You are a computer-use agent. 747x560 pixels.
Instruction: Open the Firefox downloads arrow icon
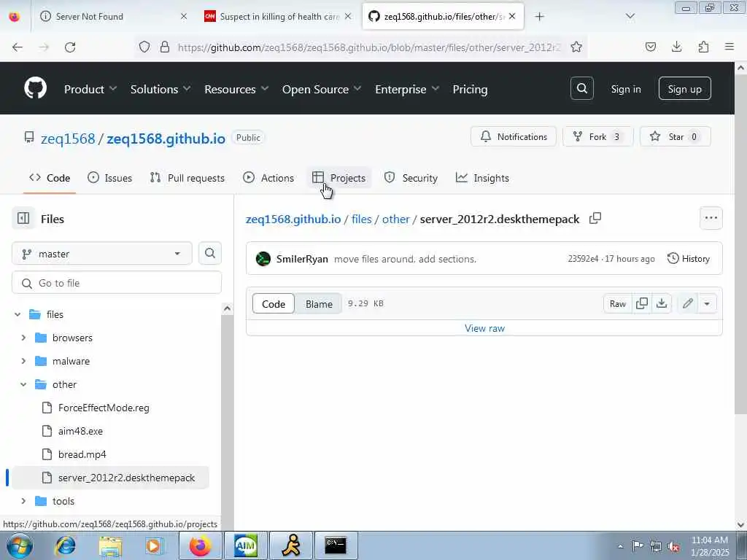pos(676,47)
